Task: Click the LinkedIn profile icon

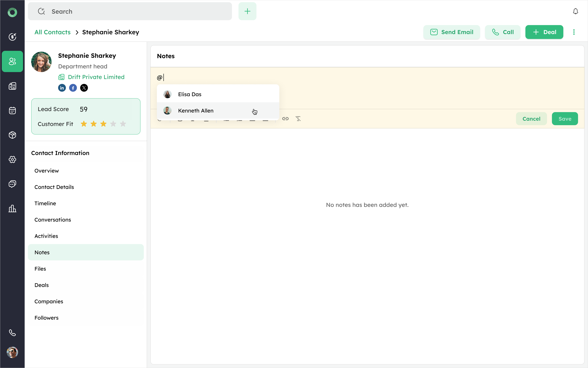Action: (x=62, y=88)
